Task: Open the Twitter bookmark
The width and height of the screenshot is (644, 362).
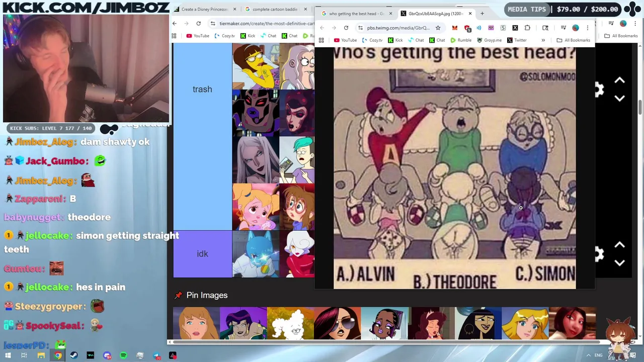Action: click(x=517, y=40)
